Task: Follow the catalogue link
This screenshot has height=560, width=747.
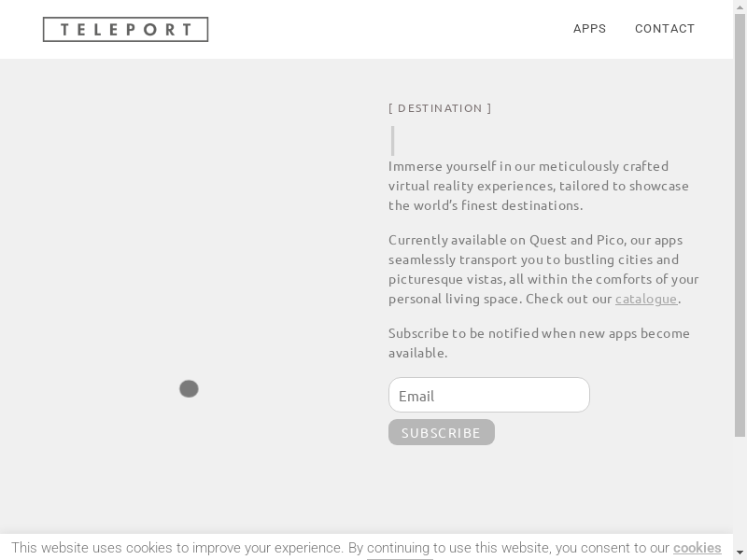Action: [x=646, y=299]
